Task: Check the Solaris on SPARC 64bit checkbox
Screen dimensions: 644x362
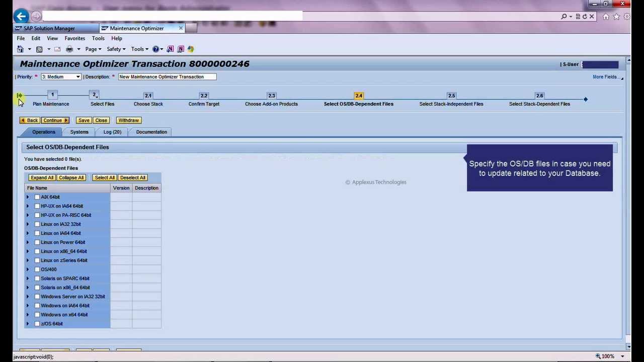Action: [37, 279]
